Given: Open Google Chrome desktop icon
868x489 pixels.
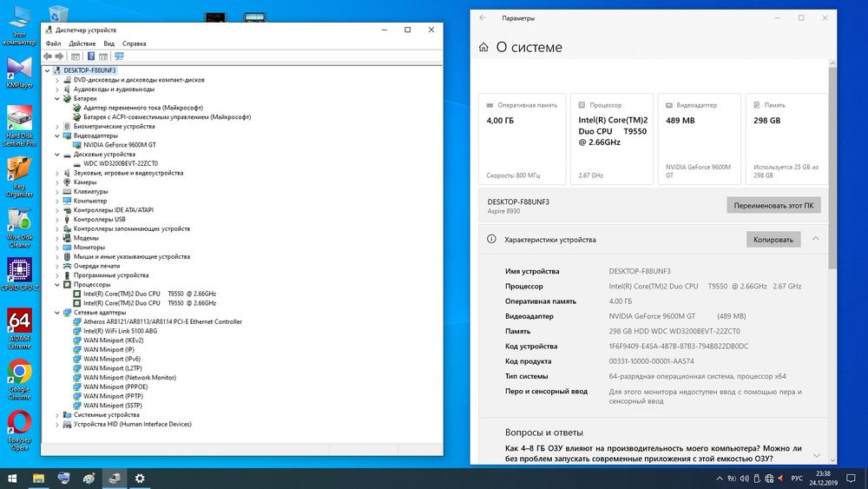Looking at the screenshot, I should [x=19, y=380].
